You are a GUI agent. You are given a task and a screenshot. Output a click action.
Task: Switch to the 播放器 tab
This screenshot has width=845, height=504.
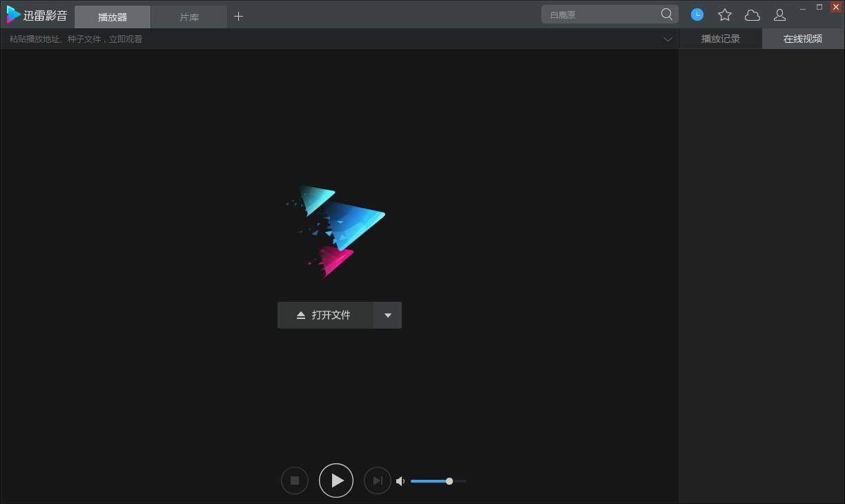coord(113,17)
